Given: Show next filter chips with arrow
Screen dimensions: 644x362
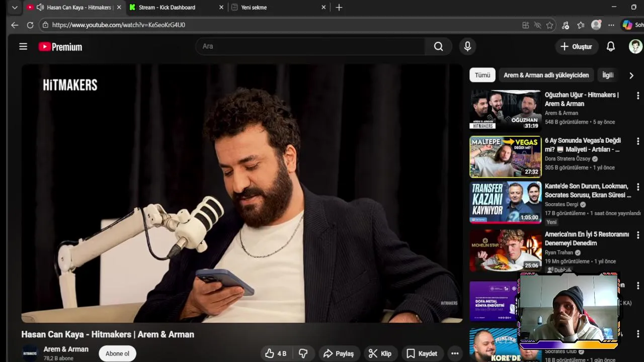Looking at the screenshot, I should [631, 75].
